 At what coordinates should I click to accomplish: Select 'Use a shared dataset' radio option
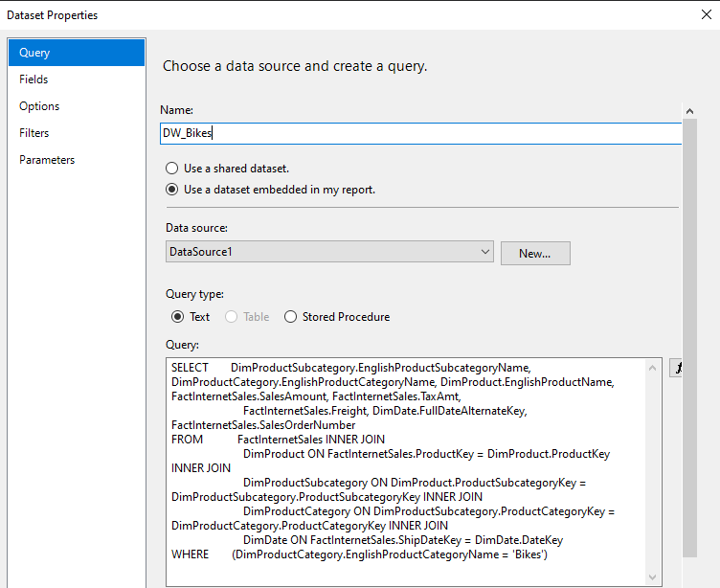[x=172, y=169]
